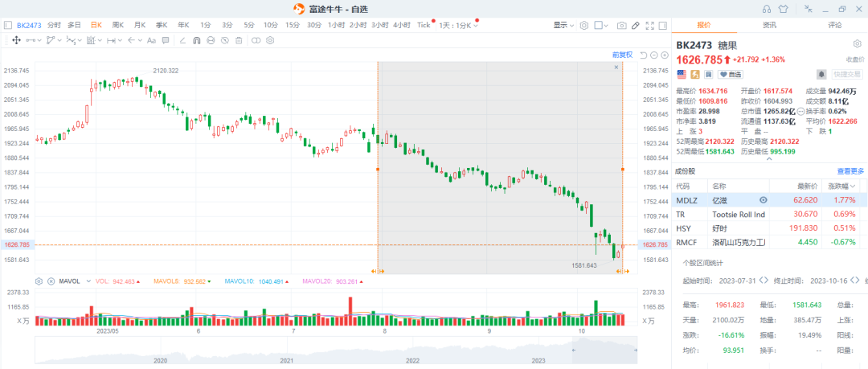Toggle the left panel icon beside BK2473
The width and height of the screenshot is (868, 369).
[x=8, y=25]
